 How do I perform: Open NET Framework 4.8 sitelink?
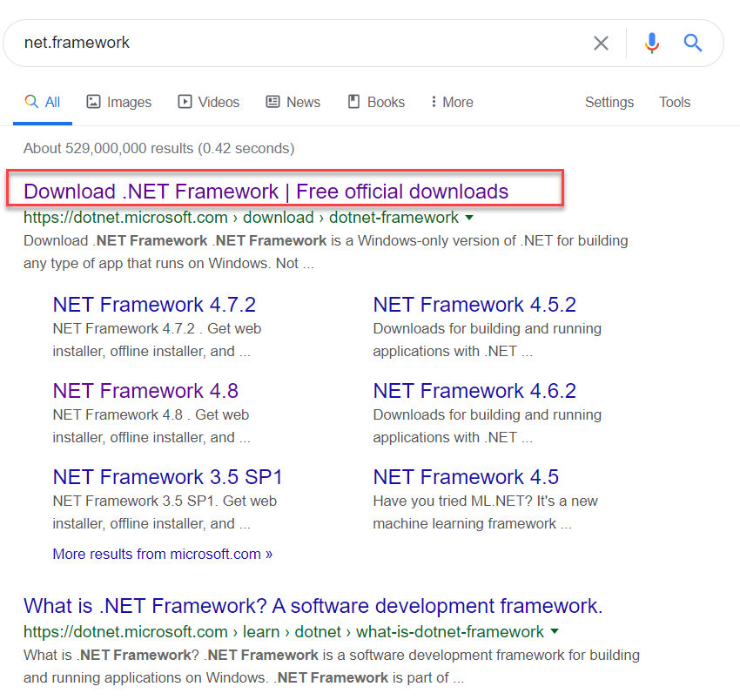pyautogui.click(x=145, y=391)
